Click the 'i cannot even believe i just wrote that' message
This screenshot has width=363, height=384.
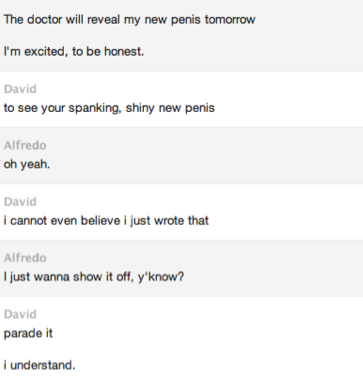[x=106, y=221]
